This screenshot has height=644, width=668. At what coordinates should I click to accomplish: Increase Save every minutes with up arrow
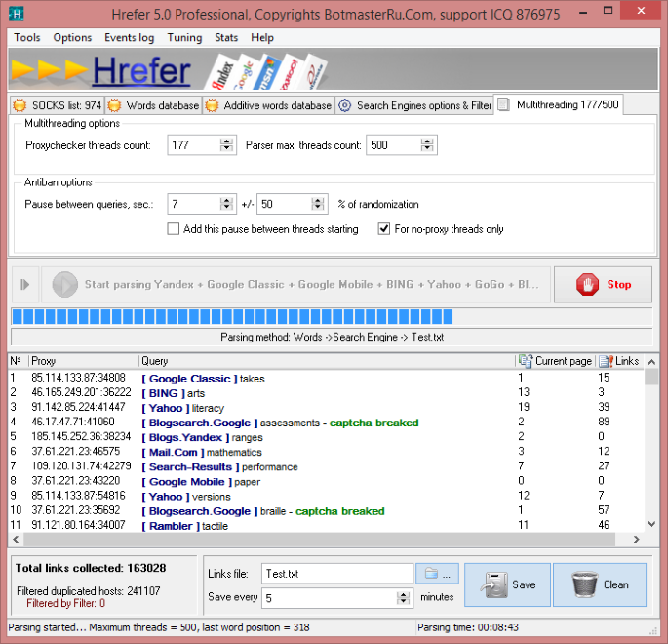[403, 594]
